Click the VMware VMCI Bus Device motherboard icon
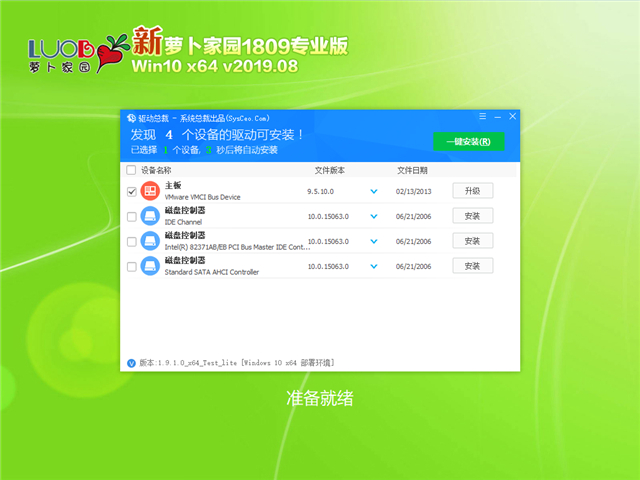Image resolution: width=640 pixels, height=480 pixels. pos(150,190)
